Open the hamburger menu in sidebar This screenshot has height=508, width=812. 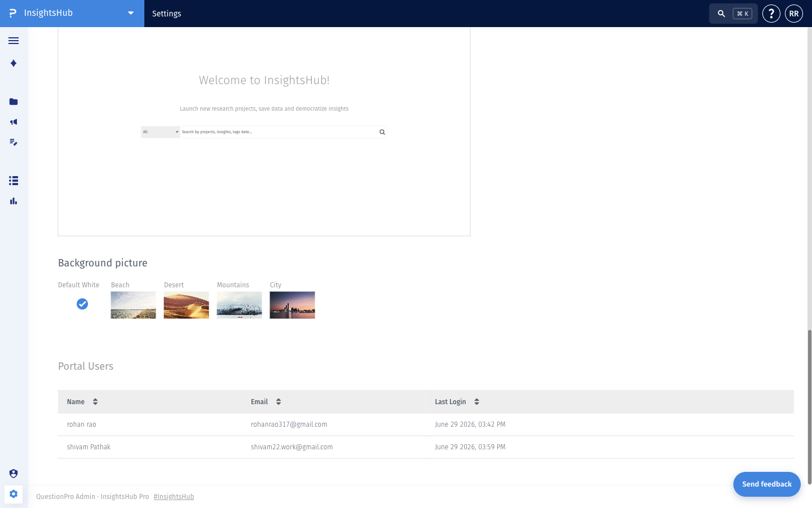14,41
